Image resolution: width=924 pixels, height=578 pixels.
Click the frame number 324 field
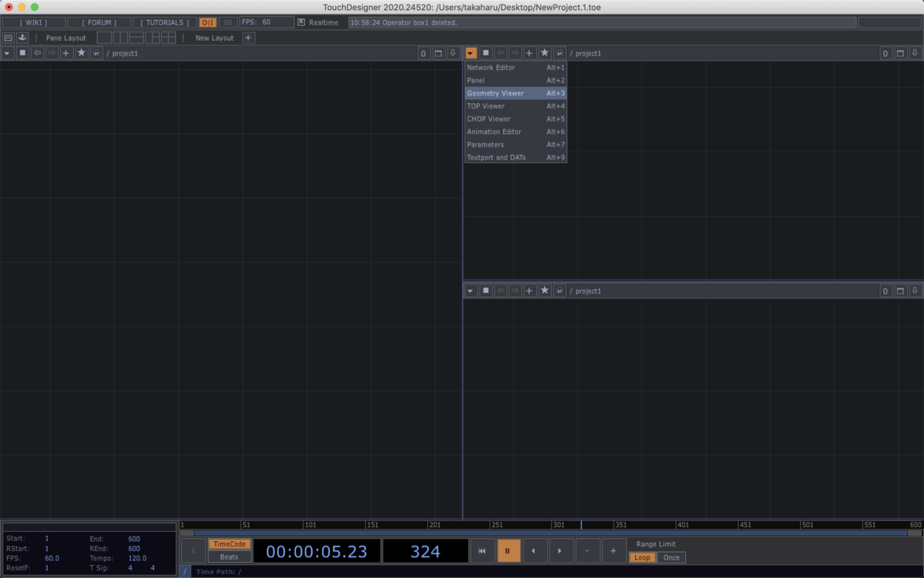[x=425, y=551]
